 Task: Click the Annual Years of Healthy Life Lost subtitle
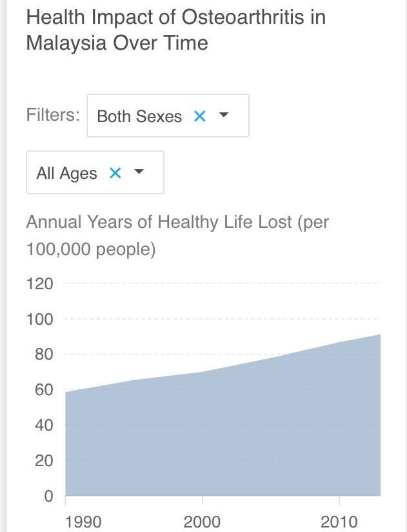click(x=177, y=235)
